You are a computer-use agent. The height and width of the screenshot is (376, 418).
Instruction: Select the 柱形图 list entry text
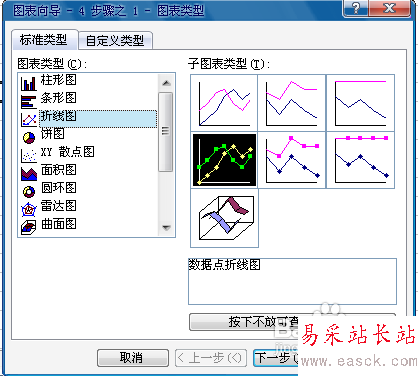[x=59, y=80]
